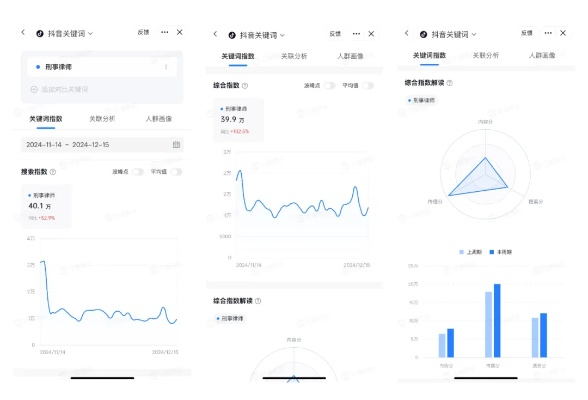This screenshot has height=400, width=588.
Task: Click Douyin logo icon in right screen header
Action: click(423, 34)
